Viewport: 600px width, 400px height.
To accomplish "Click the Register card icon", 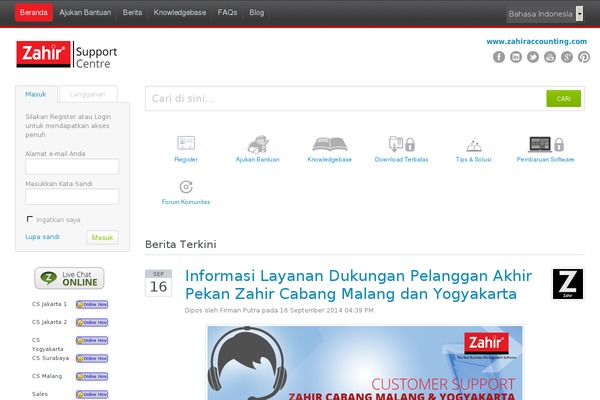I will pos(186,143).
